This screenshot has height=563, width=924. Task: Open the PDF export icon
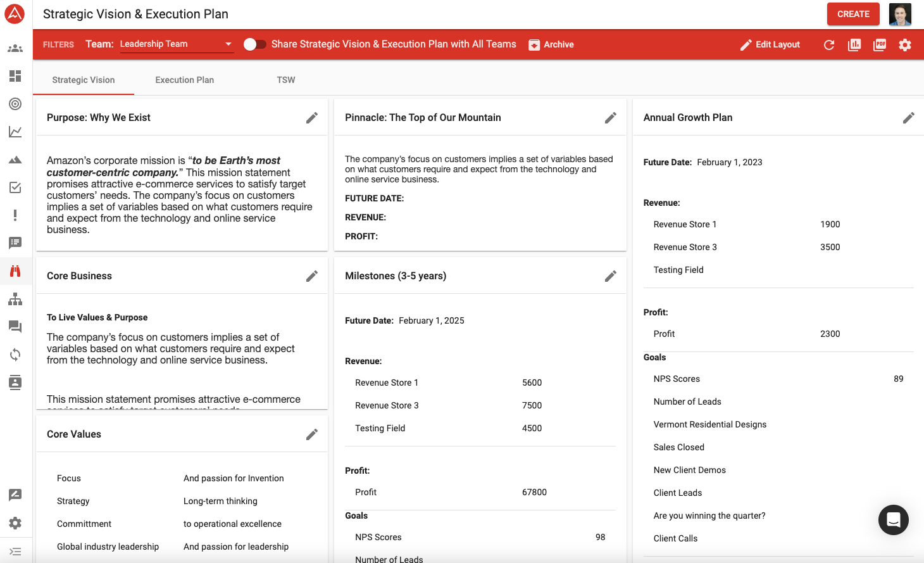tap(880, 45)
